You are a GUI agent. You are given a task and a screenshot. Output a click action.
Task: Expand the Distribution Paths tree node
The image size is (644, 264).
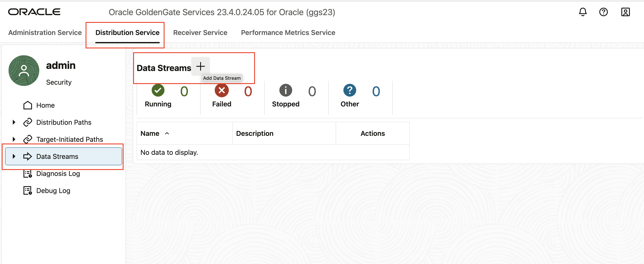tap(14, 122)
